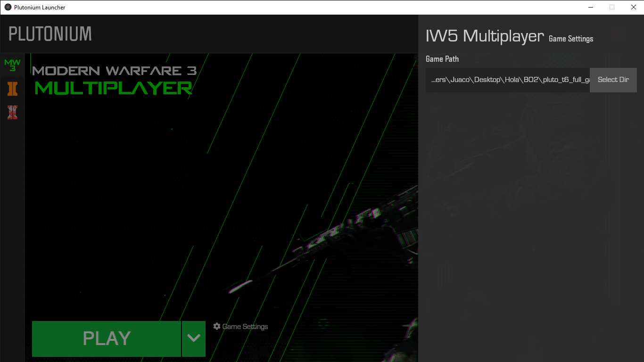Close the Plutonium Launcher window
The height and width of the screenshot is (362, 644).
634,7
